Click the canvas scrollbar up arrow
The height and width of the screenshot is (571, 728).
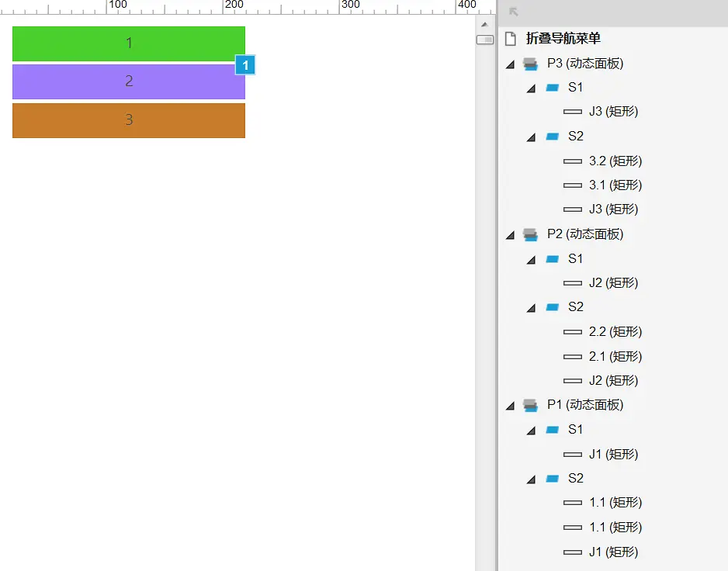pyautogui.click(x=485, y=24)
